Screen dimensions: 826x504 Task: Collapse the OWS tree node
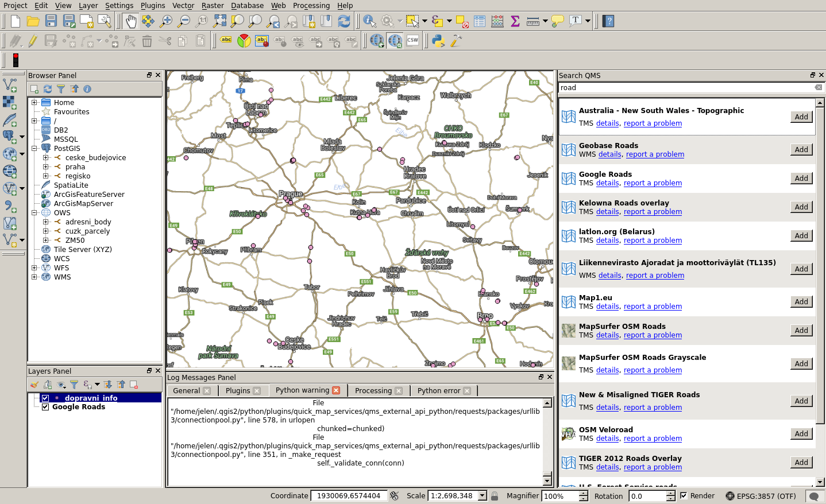pos(34,213)
